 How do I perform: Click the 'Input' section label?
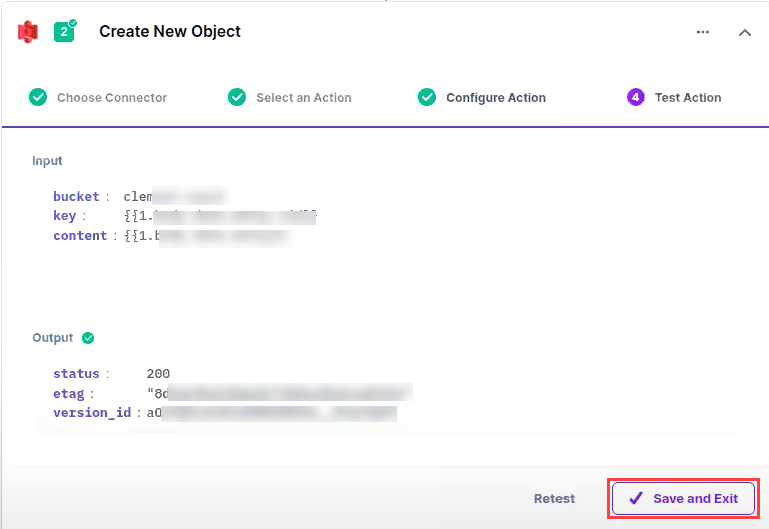tap(47, 161)
